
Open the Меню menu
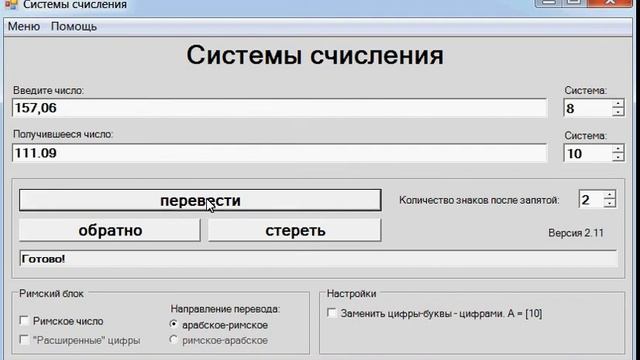pyautogui.click(x=24, y=27)
